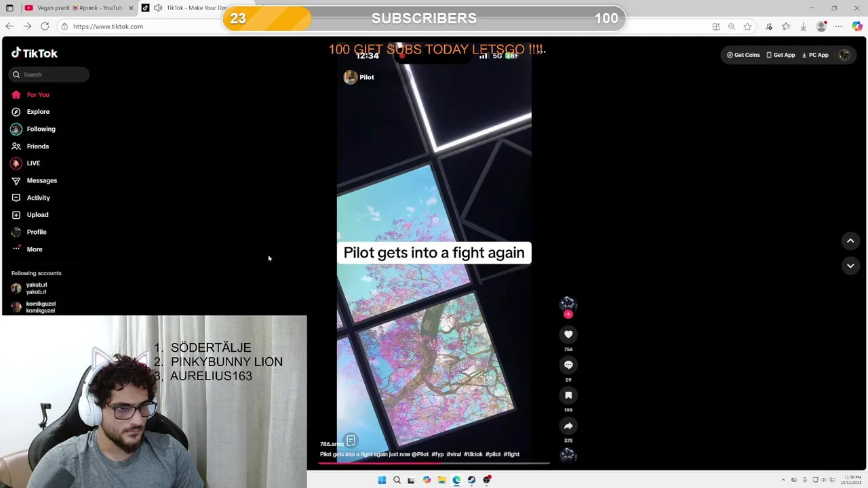Click the Pilot username in video overlay
Screen dimensions: 868x488
coord(367,77)
